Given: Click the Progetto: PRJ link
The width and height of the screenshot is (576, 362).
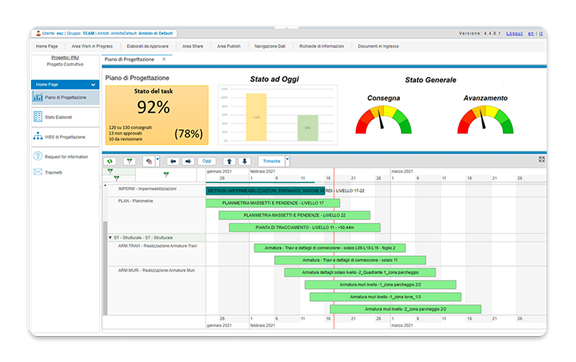Looking at the screenshot, I should tap(65, 57).
